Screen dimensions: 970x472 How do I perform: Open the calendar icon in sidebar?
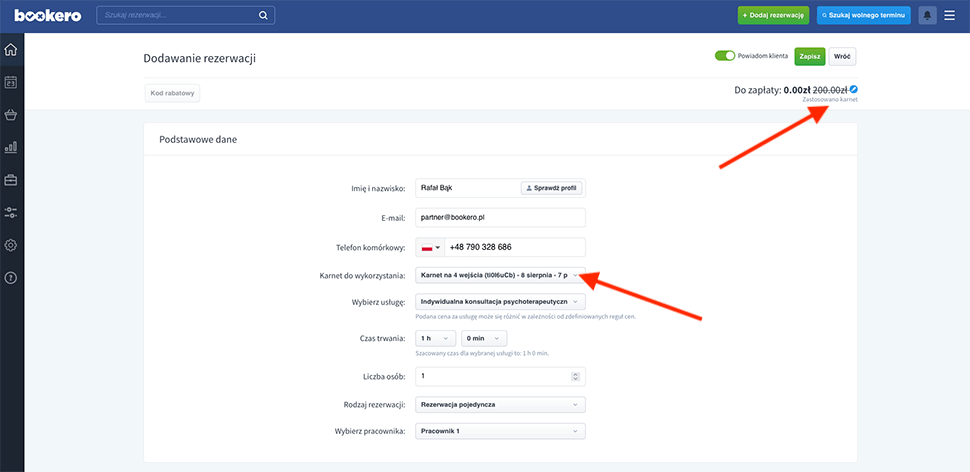11,83
